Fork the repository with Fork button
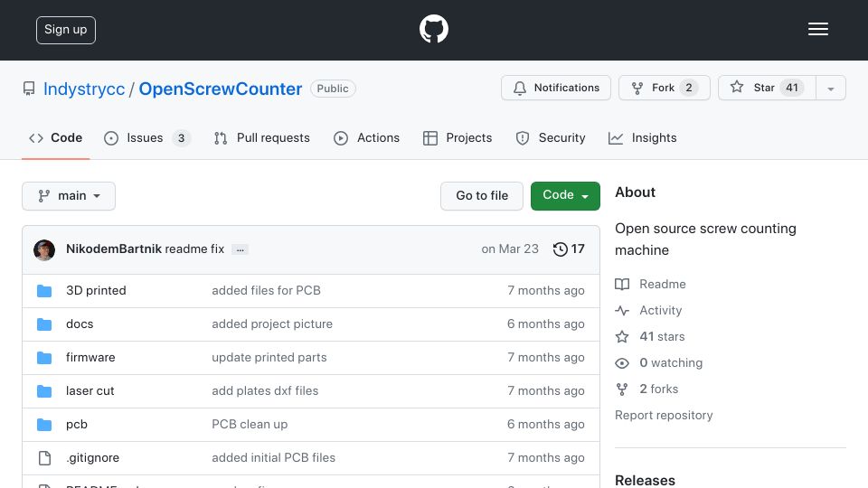The width and height of the screenshot is (868, 488). 665,88
